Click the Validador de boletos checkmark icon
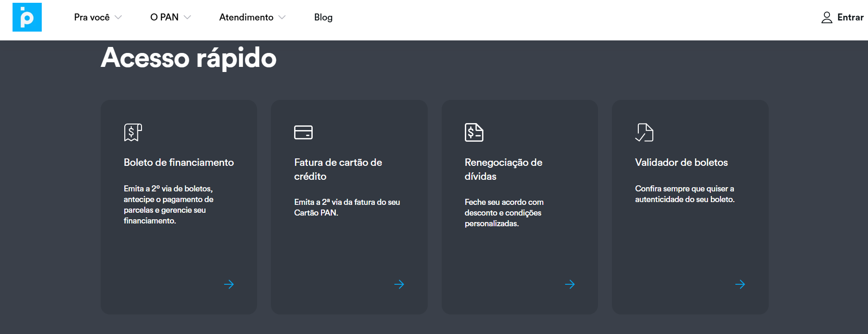 644,132
